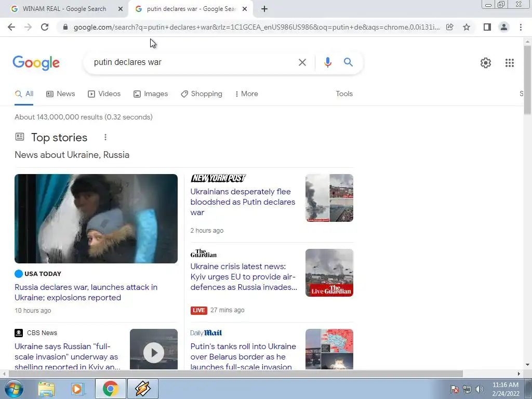Click the vertical scrollbar thumb
532x399 pixels.
coord(527,79)
